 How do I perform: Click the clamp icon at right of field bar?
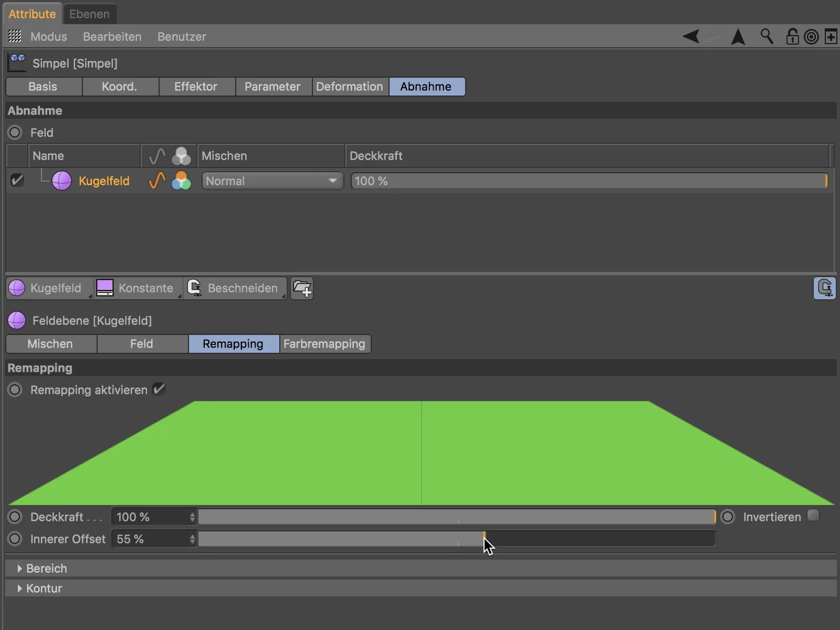(x=824, y=288)
